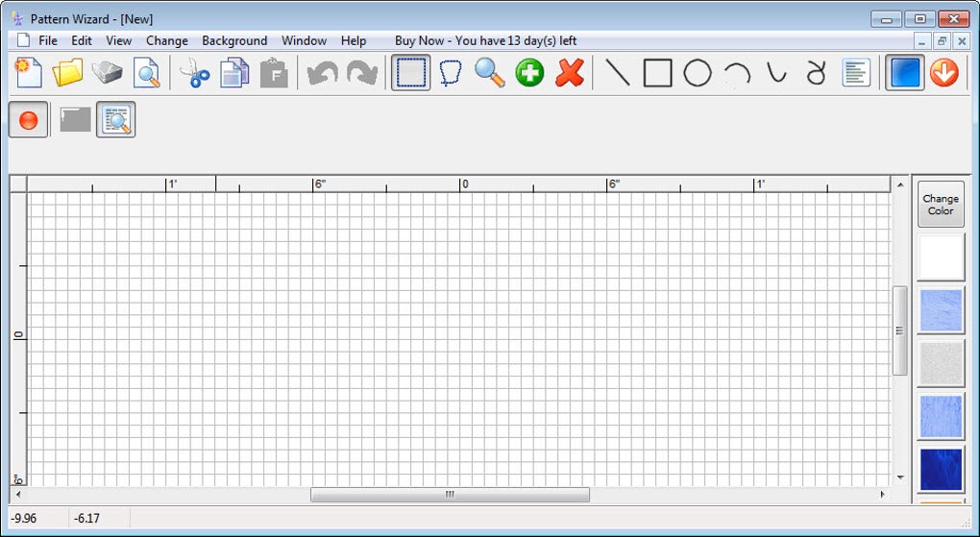Toggle the document magnifier view button
980x537 pixels.
pyautogui.click(x=115, y=119)
